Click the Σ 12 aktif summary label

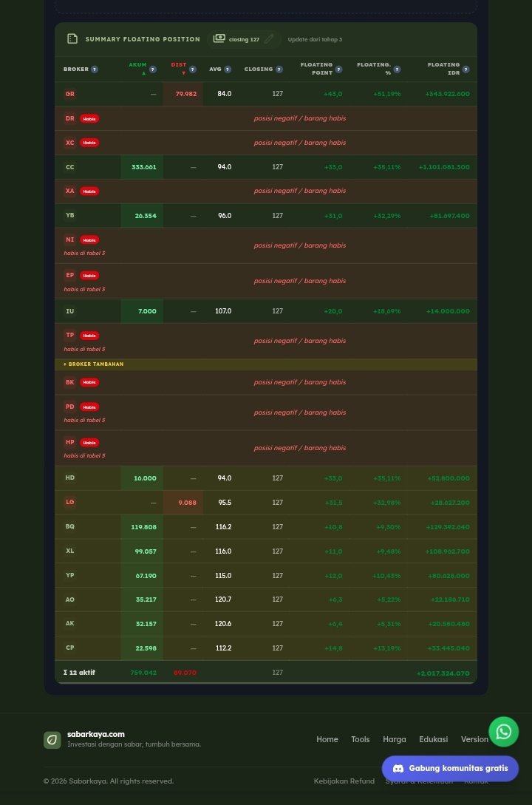point(79,673)
